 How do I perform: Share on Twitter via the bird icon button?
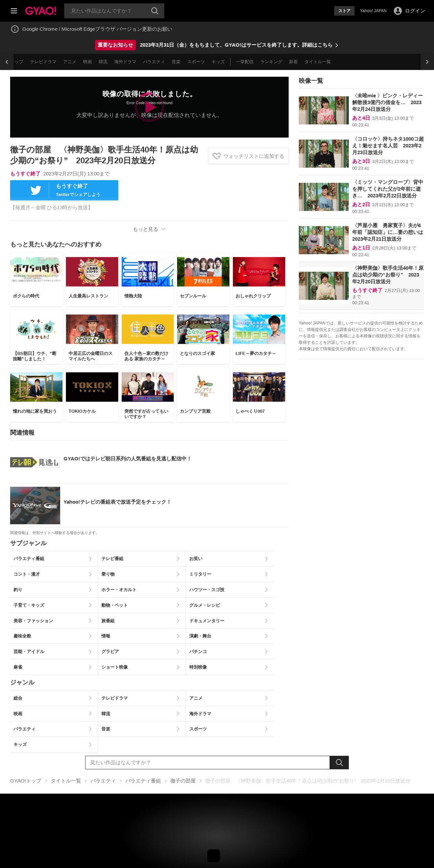click(x=64, y=190)
